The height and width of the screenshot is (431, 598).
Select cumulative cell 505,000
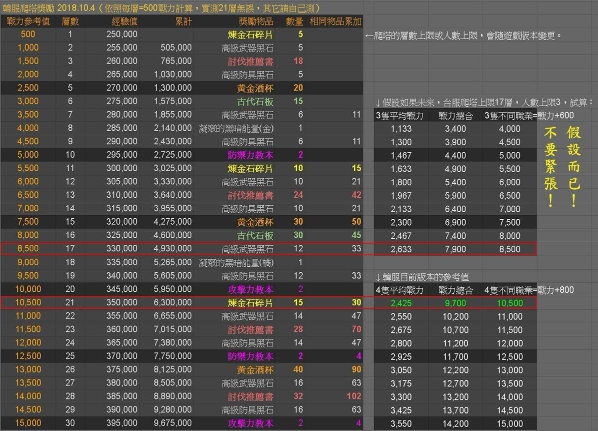[x=176, y=48]
